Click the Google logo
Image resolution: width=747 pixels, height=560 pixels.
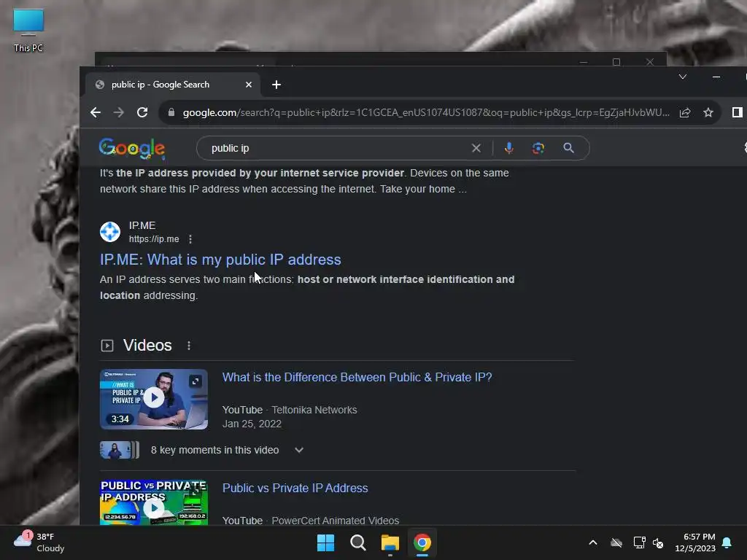[132, 149]
